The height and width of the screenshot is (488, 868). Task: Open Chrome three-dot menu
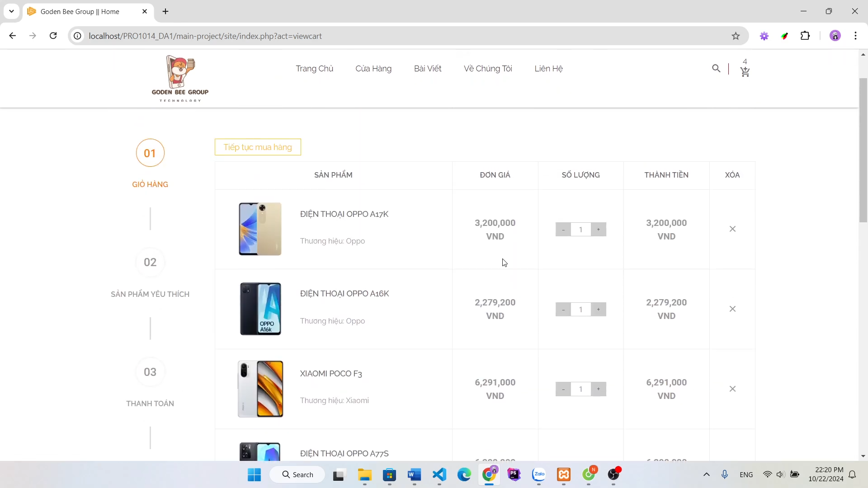point(856,36)
